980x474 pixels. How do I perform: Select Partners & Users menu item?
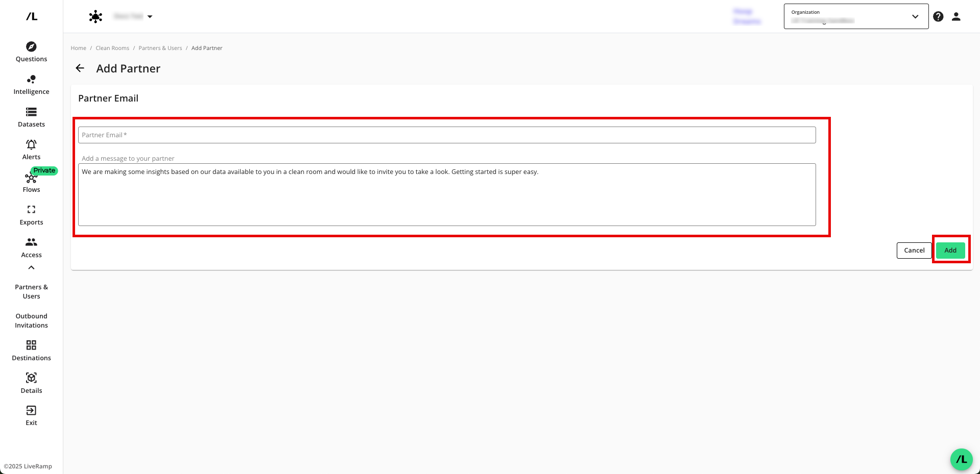click(x=31, y=292)
